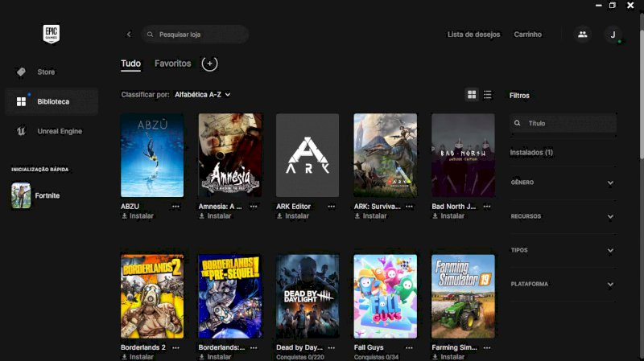Open ARK: Survival more options menu
The image size is (644, 361).
pos(409,207)
